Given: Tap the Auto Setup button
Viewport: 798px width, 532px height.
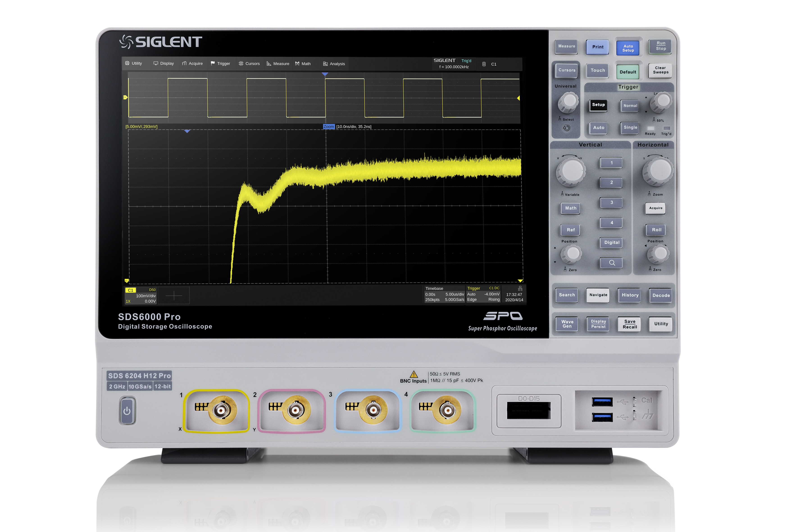Looking at the screenshot, I should pyautogui.click(x=628, y=48).
